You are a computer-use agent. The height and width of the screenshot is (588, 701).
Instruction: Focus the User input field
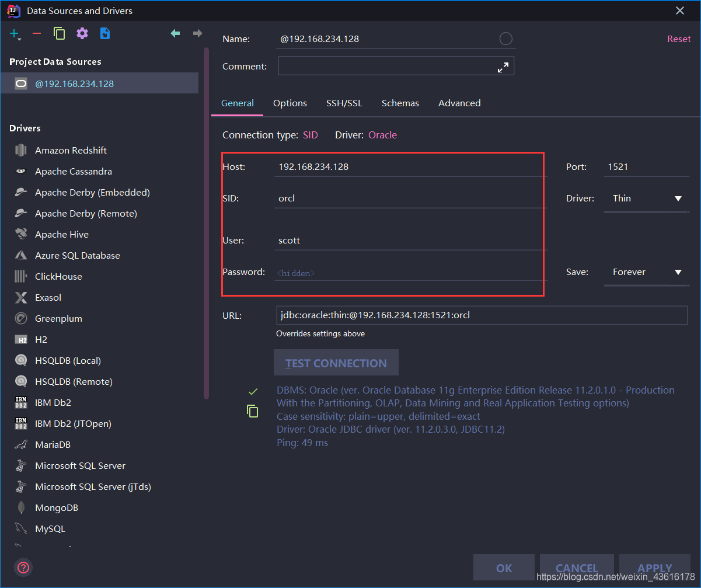pyautogui.click(x=411, y=241)
